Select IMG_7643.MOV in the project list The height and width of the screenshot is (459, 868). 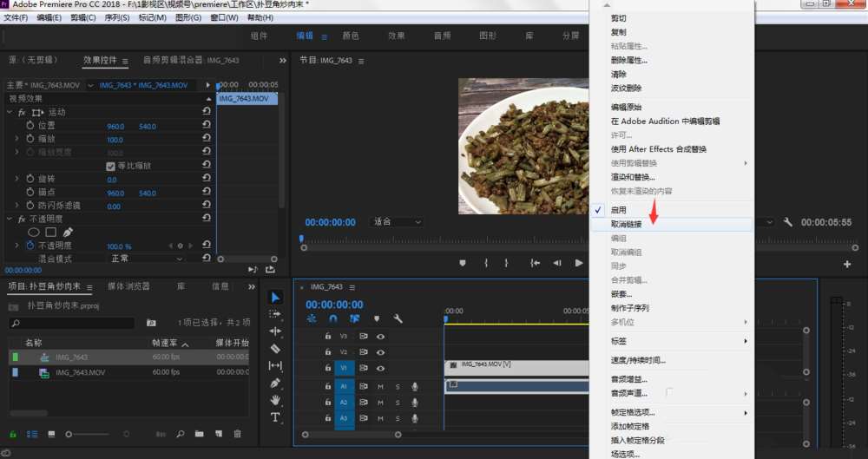80,372
